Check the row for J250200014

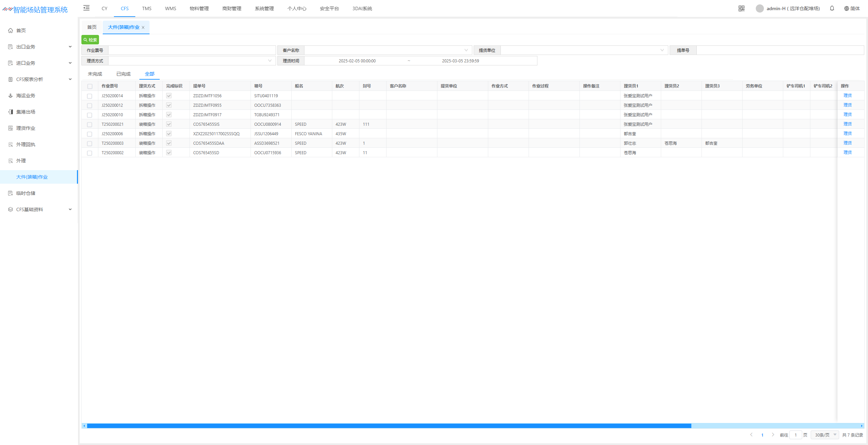[90, 96]
